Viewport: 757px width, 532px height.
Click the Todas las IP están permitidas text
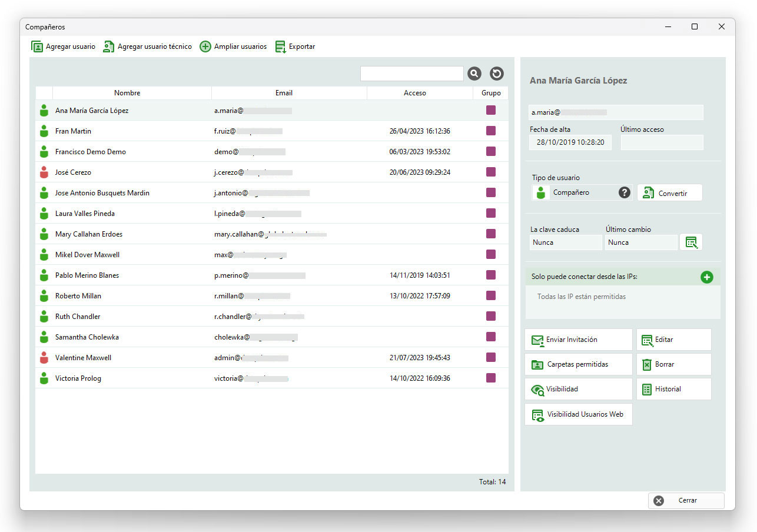582,297
